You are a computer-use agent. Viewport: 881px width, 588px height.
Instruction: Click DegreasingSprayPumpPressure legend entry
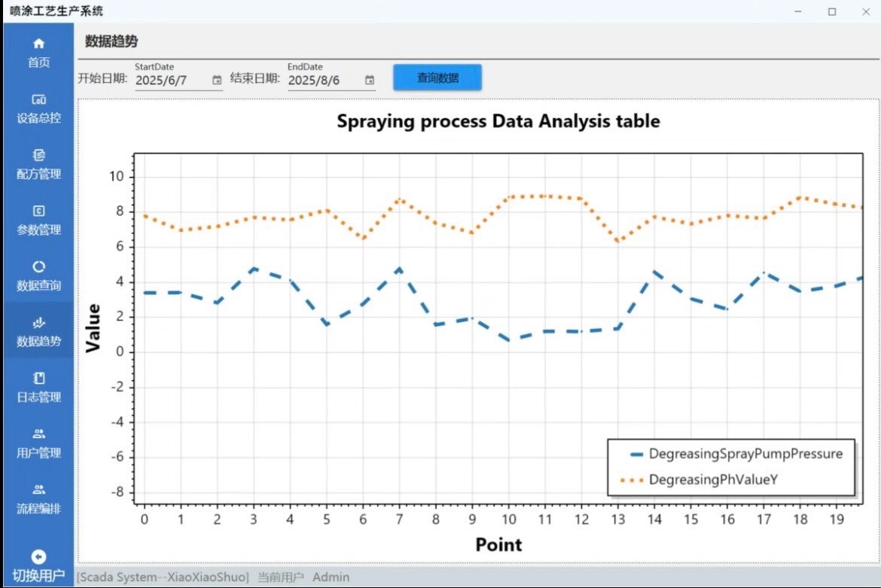pos(745,454)
